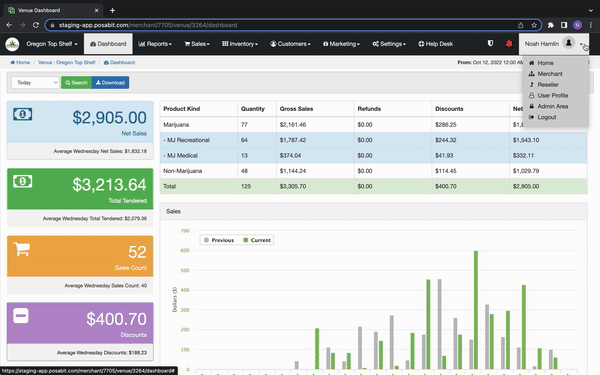Open the Customers dropdown

290,44
